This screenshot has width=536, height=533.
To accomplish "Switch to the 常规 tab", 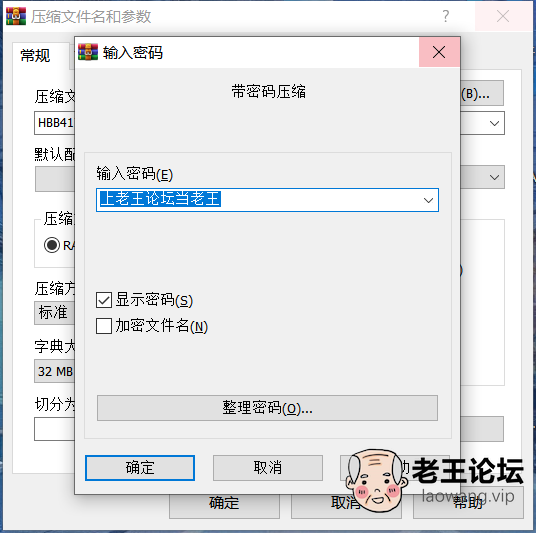I will pyautogui.click(x=35, y=56).
